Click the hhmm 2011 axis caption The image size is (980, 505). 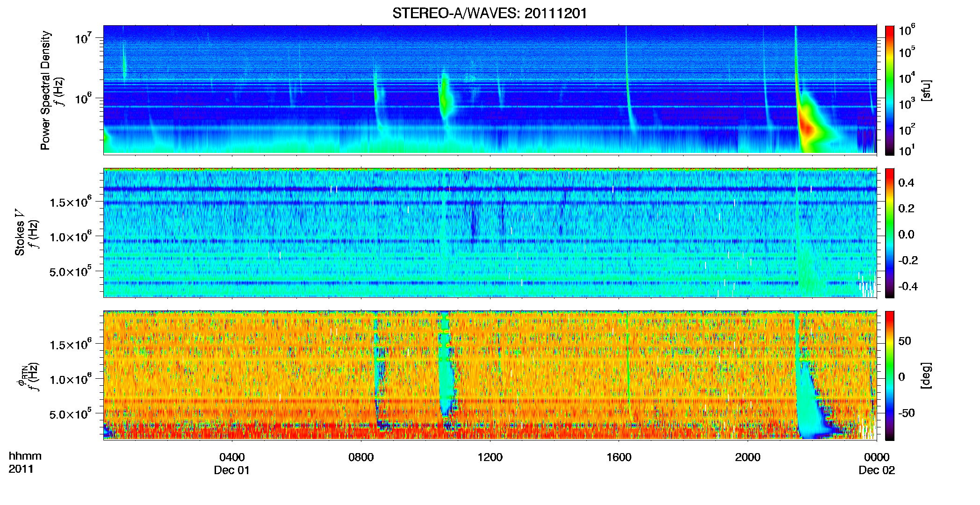[25, 462]
